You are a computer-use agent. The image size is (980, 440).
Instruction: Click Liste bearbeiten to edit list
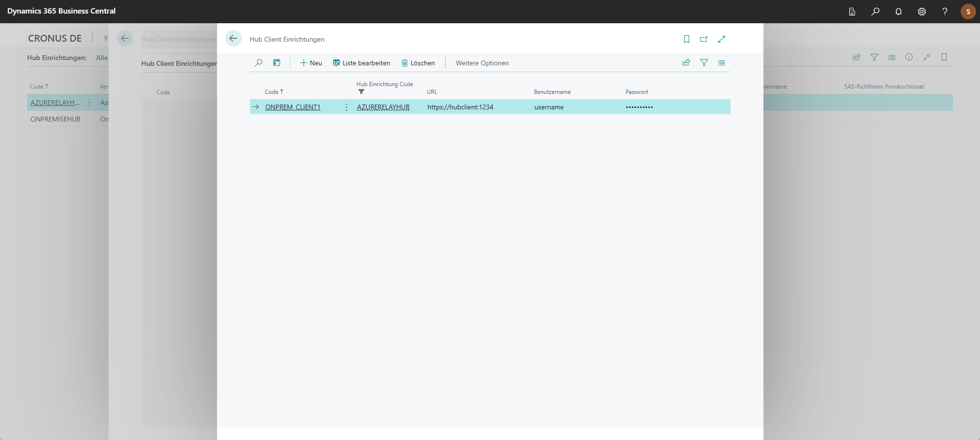tap(361, 63)
